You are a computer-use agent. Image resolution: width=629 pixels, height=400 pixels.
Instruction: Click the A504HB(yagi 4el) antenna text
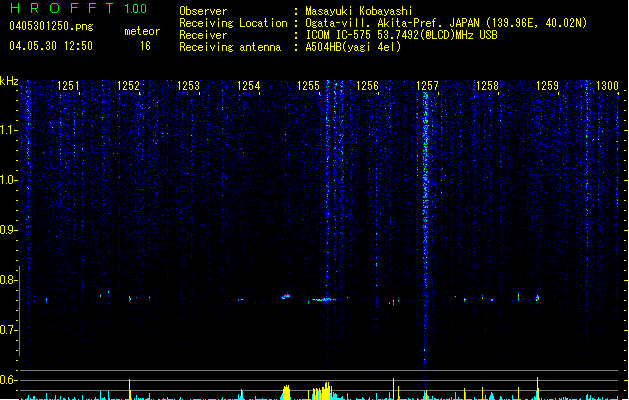[x=353, y=47]
